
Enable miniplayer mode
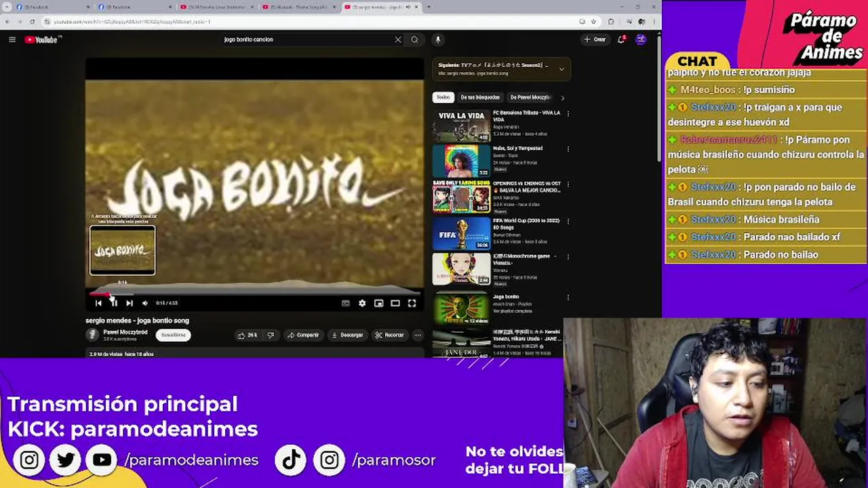pos(379,303)
